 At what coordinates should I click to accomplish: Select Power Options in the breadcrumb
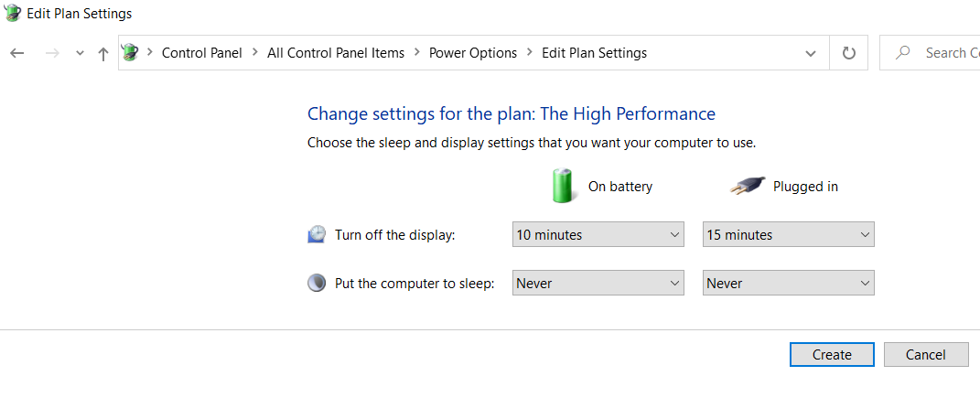(472, 53)
